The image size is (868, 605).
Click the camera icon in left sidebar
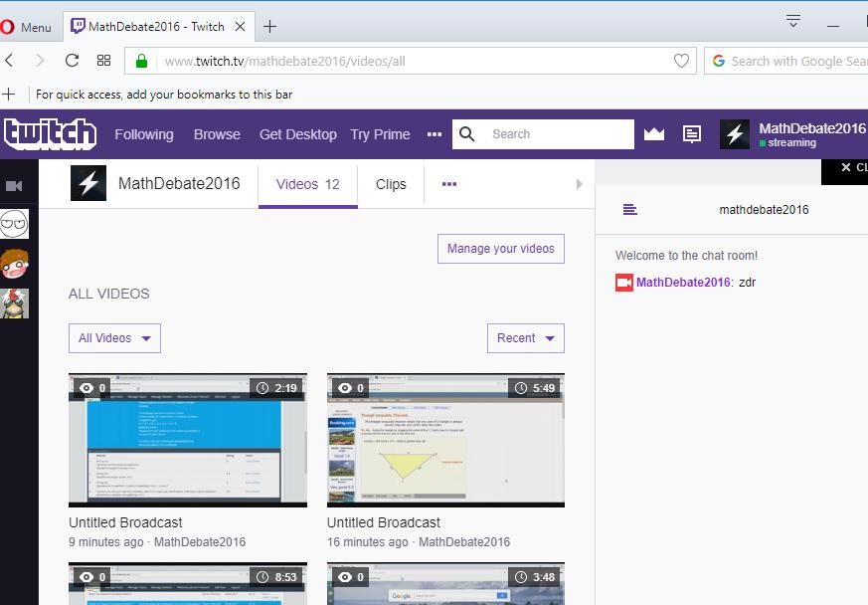point(14,186)
